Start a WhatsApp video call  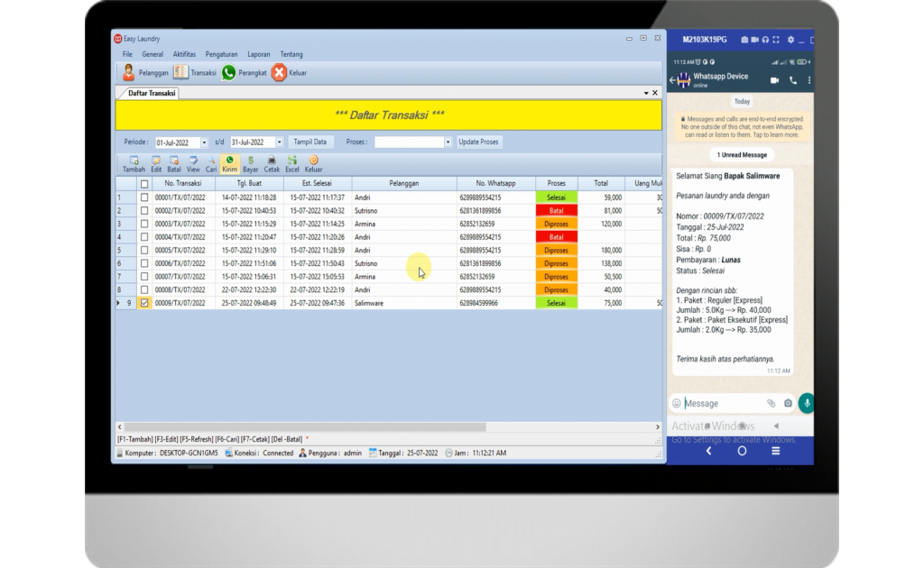pos(774,80)
